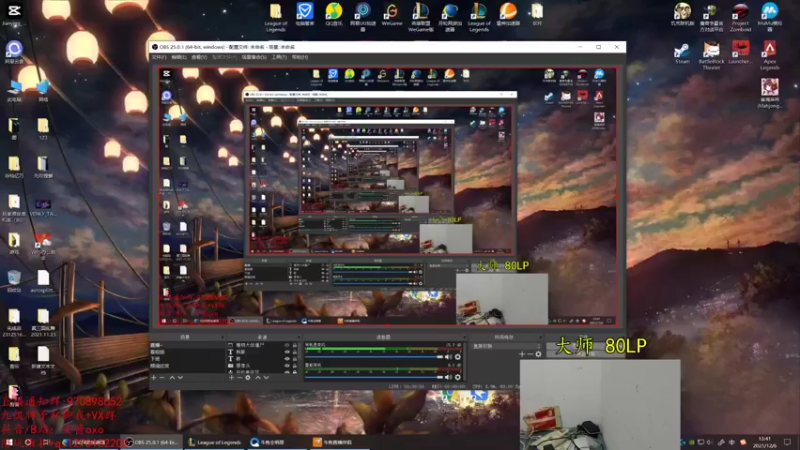
Task: Add a new scene with the plus icon
Action: [154, 378]
